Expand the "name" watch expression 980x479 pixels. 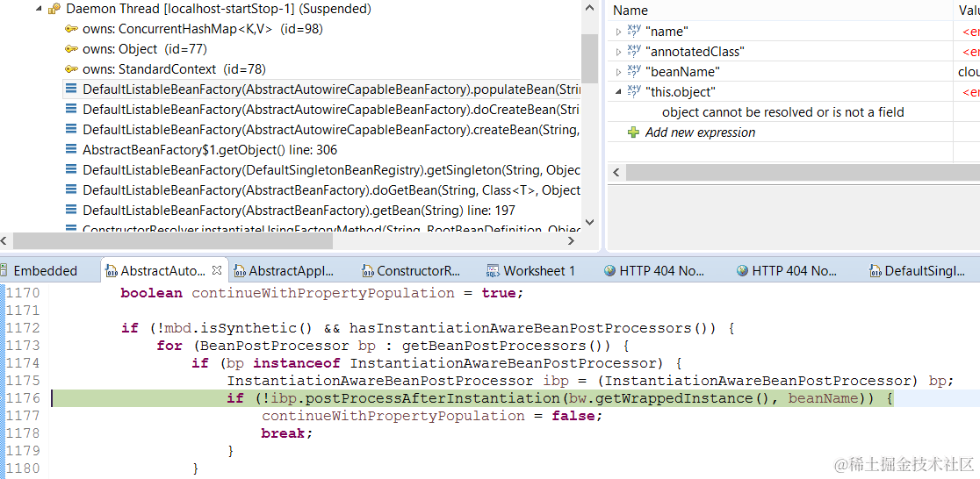(619, 32)
